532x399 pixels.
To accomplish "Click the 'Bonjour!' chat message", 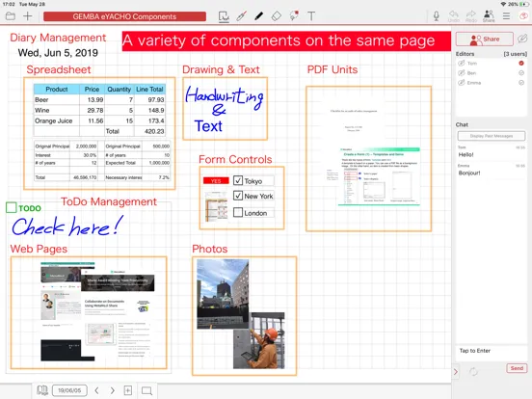I will pyautogui.click(x=469, y=173).
